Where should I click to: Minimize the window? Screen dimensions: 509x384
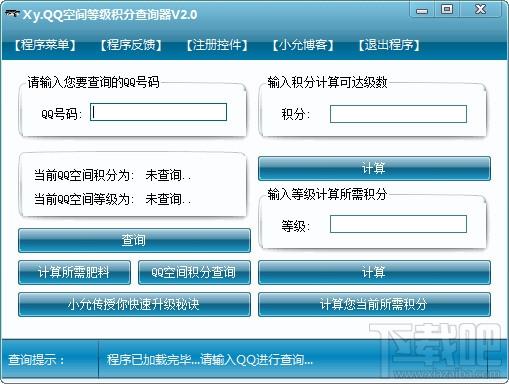[422, 10]
